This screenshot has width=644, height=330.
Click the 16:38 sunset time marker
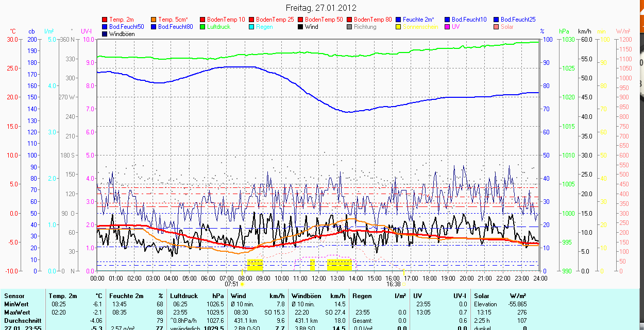point(393,284)
